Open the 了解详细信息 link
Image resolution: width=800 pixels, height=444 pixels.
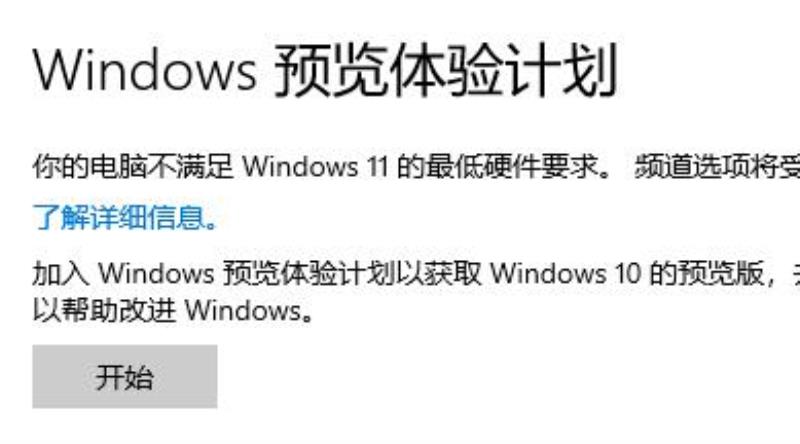point(126,216)
